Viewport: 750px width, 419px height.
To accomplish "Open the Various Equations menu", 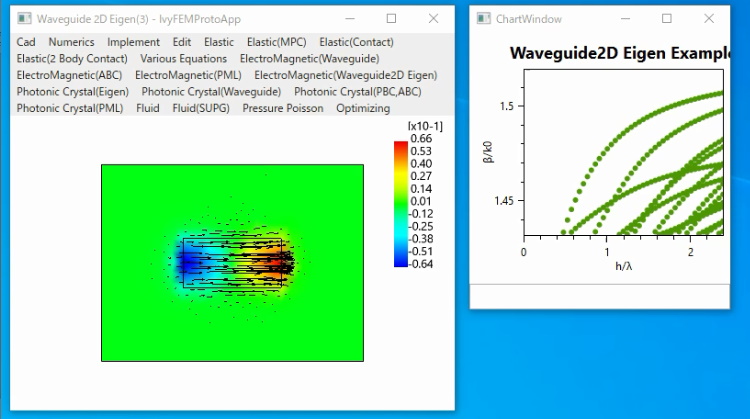I will coord(184,58).
